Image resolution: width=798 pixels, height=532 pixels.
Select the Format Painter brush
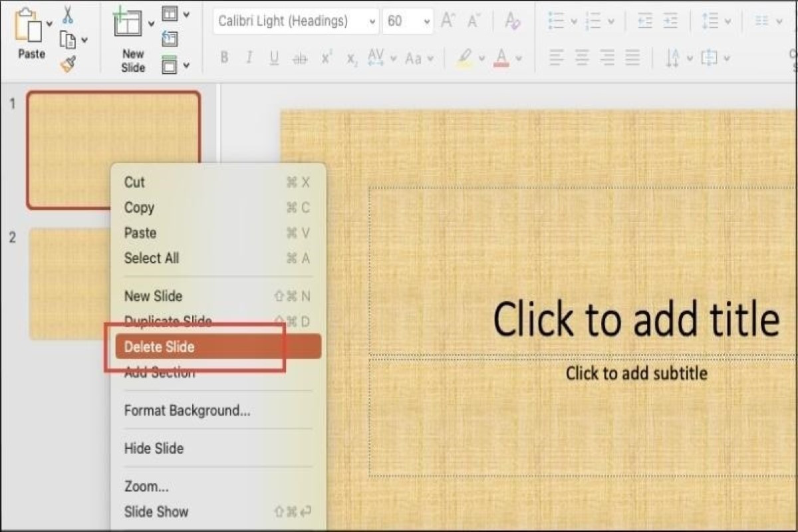[x=68, y=64]
